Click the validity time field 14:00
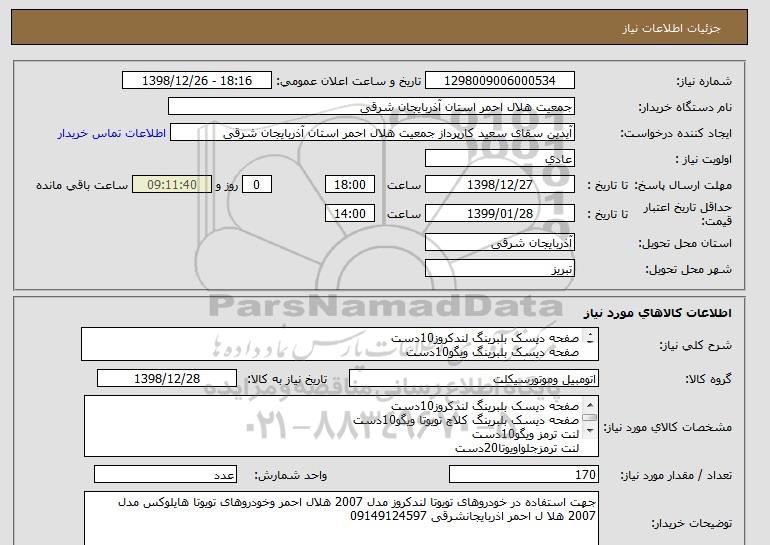770x545 pixels. [350, 214]
